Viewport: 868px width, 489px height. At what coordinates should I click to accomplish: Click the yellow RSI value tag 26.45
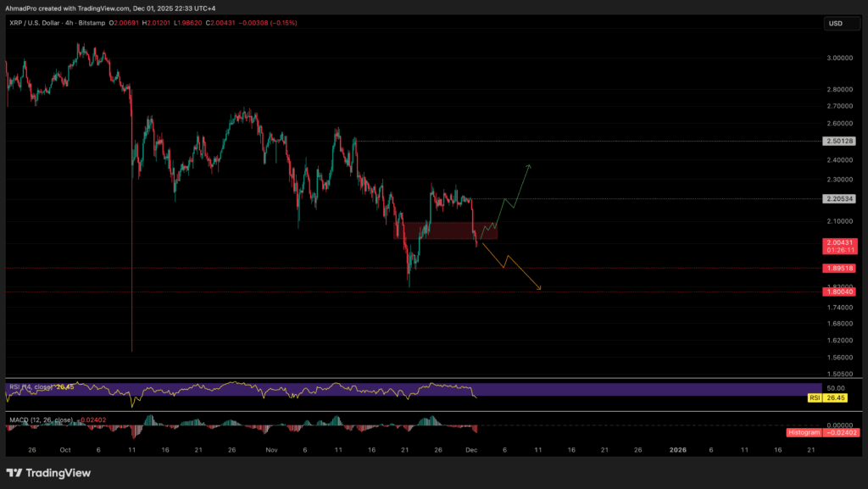click(x=837, y=396)
